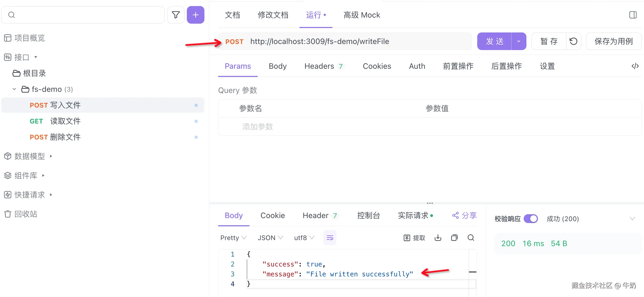Select the GET 读取文件 endpoint
The height and width of the screenshot is (297, 644).
(65, 121)
